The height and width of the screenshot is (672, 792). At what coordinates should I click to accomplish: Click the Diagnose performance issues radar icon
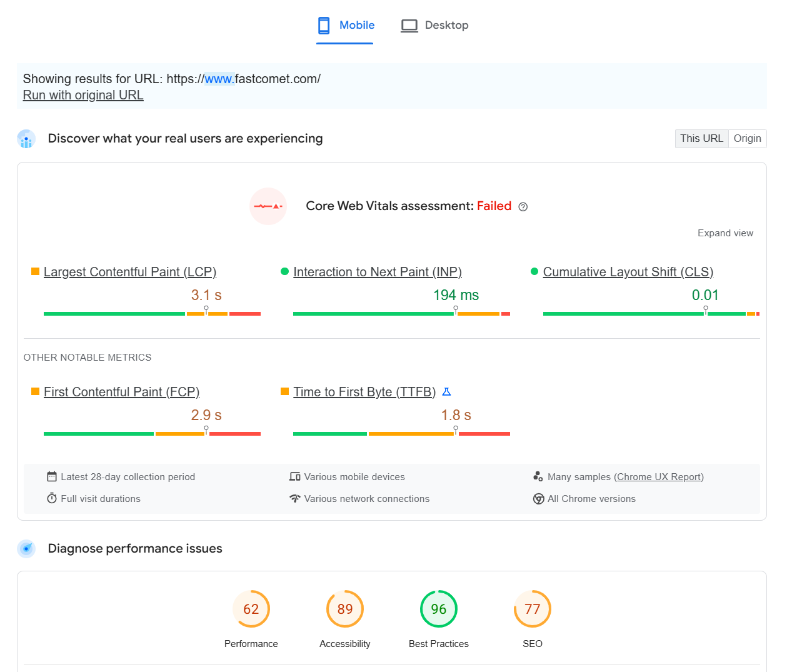pos(26,549)
